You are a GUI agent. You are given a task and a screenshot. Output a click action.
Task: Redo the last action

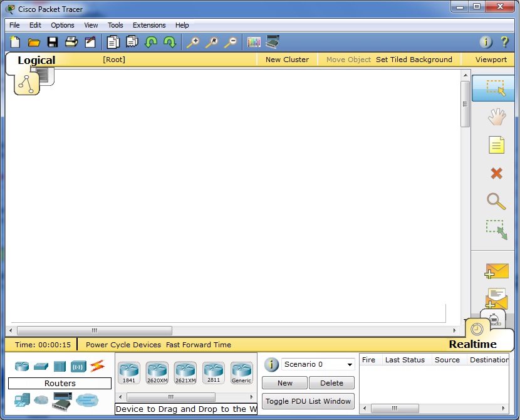tap(170, 42)
